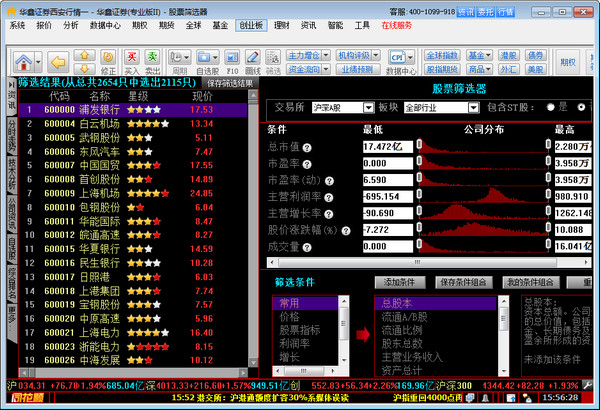Click the 添加条件 button
Screen dimensions: 600x410
tap(399, 283)
